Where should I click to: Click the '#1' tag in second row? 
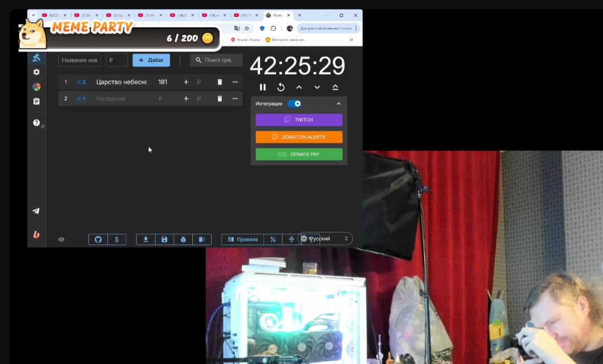coord(81,99)
